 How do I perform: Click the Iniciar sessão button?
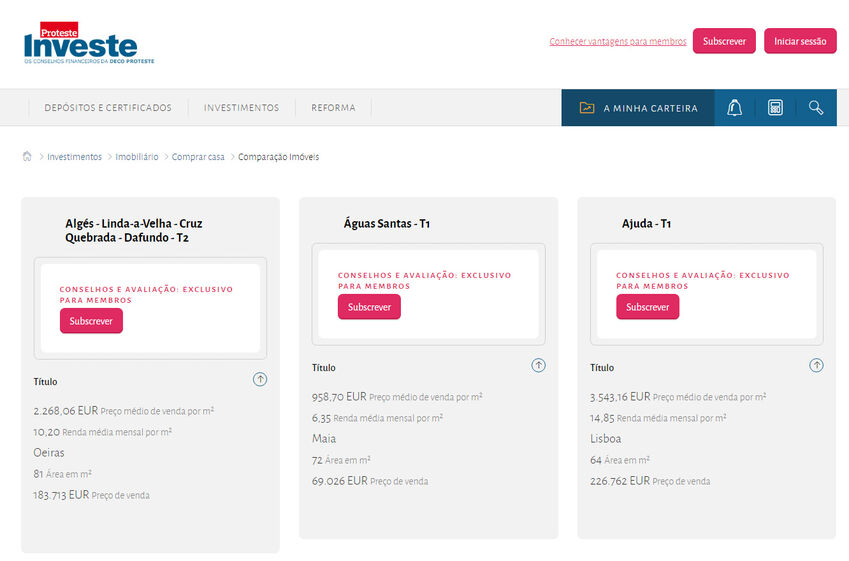coord(800,41)
